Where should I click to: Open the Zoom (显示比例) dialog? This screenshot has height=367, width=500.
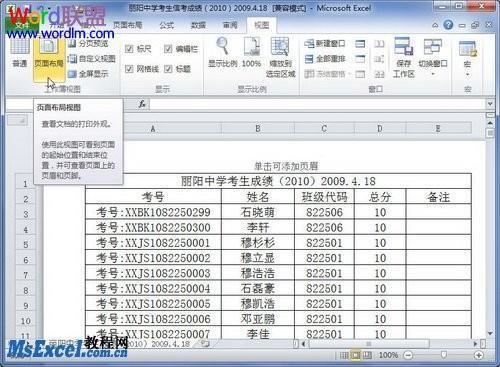(222, 53)
